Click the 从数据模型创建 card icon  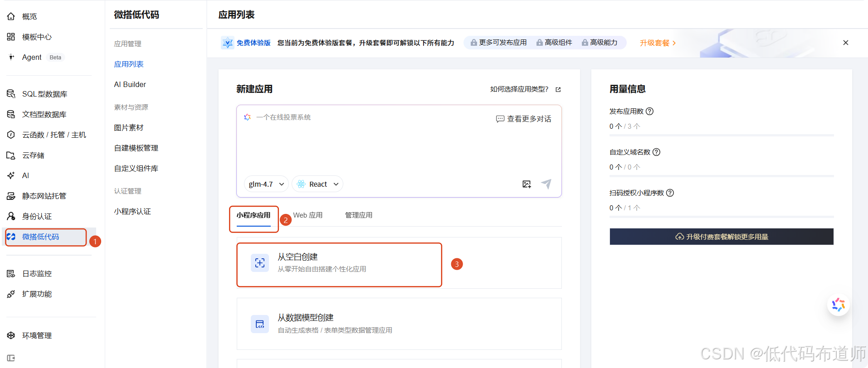coord(260,324)
